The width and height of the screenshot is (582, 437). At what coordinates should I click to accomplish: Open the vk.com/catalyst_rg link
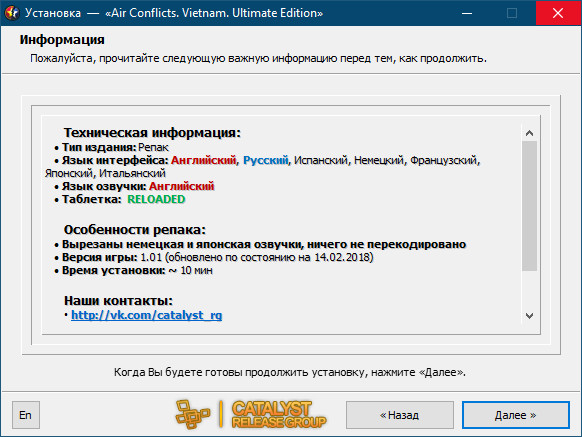click(x=147, y=315)
